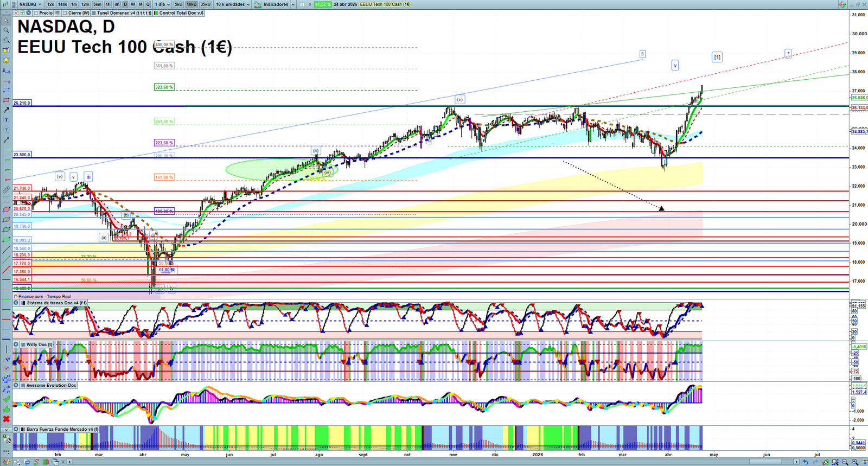This screenshot has width=868, height=466.
Task: Click the blue circle X icon beside Precio
Action: point(28,13)
